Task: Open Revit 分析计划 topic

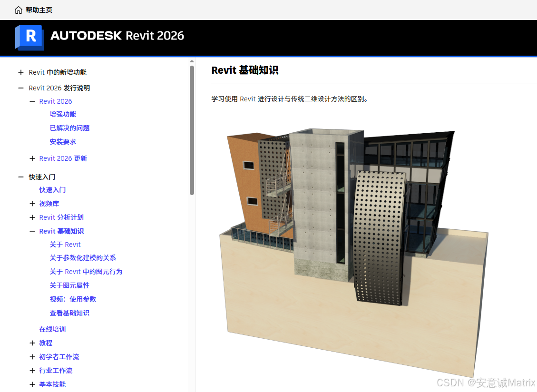Action: [x=61, y=217]
